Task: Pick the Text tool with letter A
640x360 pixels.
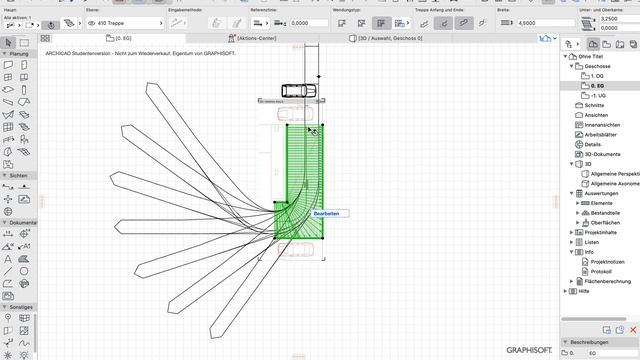Action: 8,259
